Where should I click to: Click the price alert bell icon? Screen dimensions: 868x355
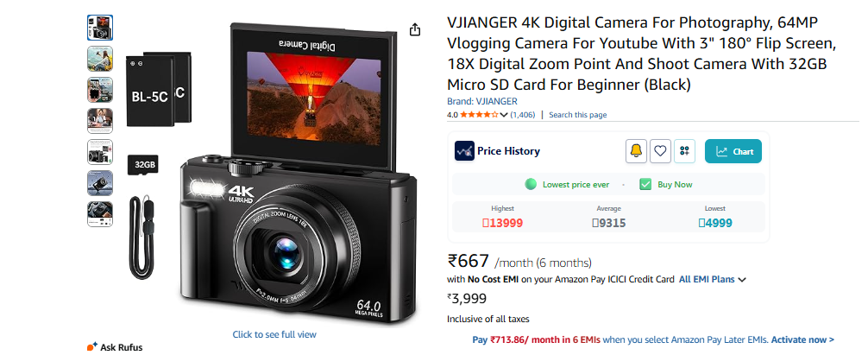tap(636, 151)
